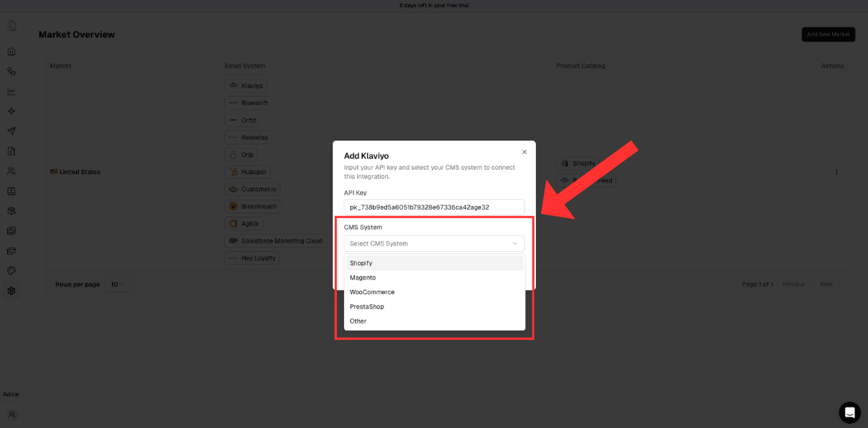Click the Market Overview page heading
868x428 pixels.
77,34
